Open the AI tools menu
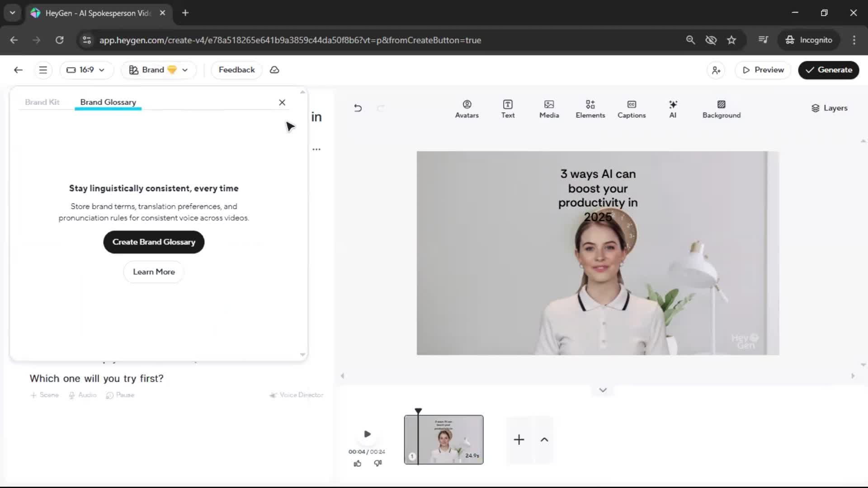This screenshot has width=868, height=488. [x=673, y=109]
